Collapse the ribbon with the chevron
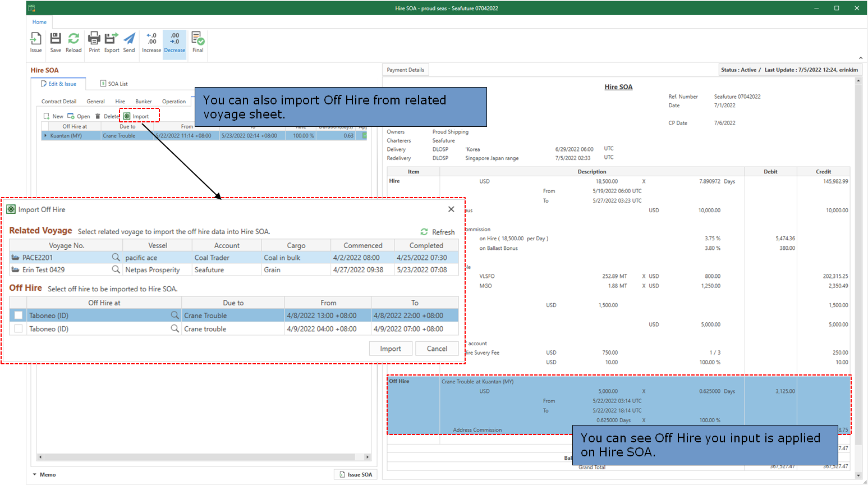The image size is (868, 485). (861, 58)
